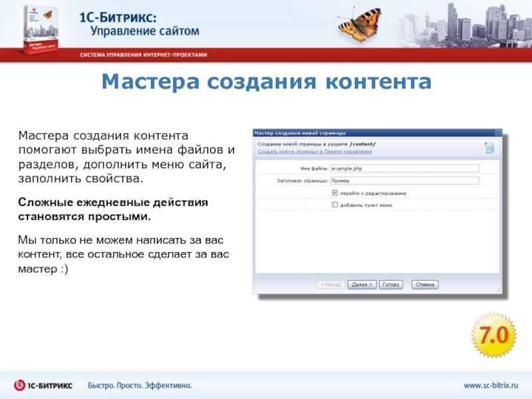Click the 1C-Bitrix logo icon in footer

[20, 385]
